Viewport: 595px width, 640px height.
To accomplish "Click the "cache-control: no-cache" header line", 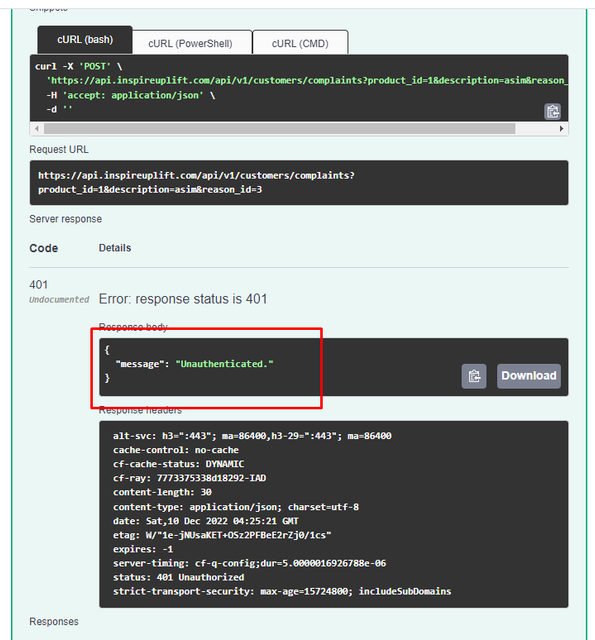I will (176, 450).
